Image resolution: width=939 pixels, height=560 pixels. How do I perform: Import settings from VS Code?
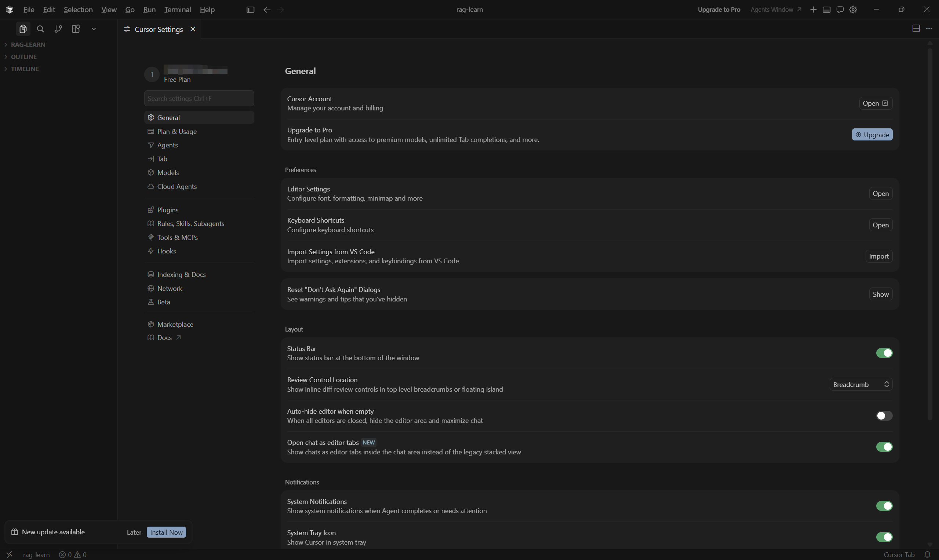tap(878, 256)
